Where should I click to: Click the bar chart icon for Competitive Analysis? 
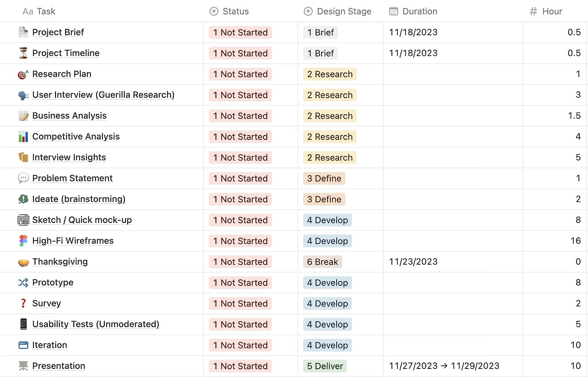[23, 137]
